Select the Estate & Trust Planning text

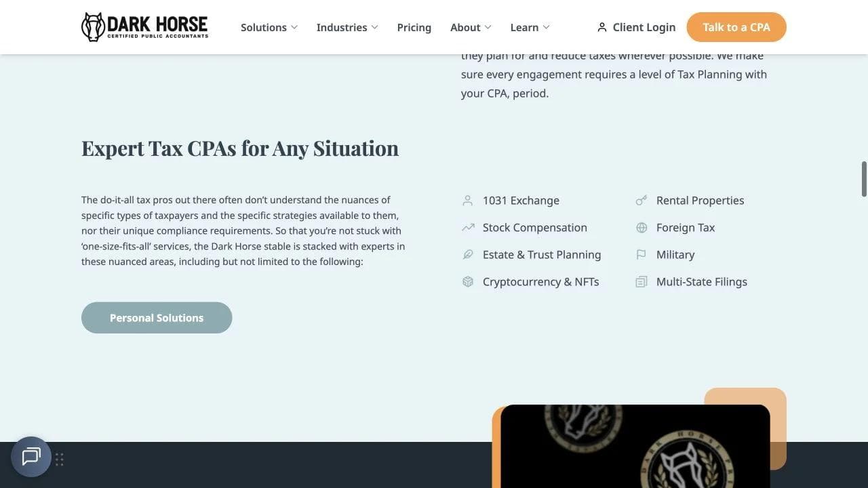542,255
